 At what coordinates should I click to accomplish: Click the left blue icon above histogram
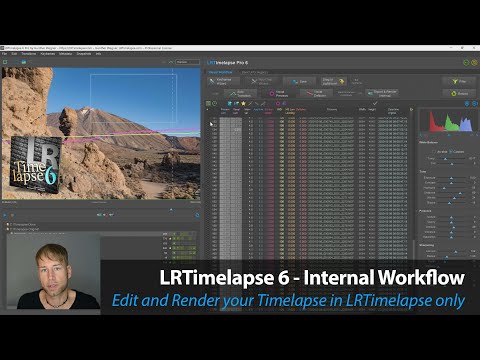(x=467, y=104)
